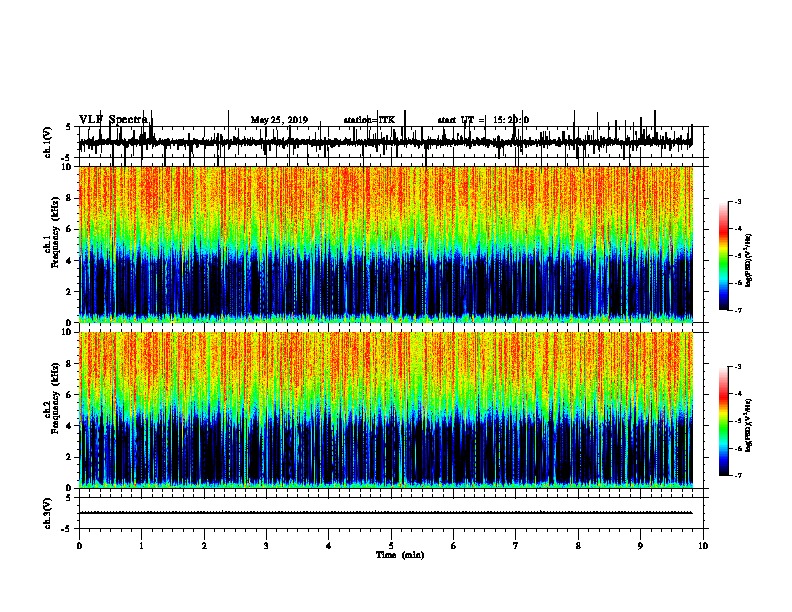The width and height of the screenshot is (792, 612).
Task: Click time axis tick label "9"
Action: pos(640,546)
